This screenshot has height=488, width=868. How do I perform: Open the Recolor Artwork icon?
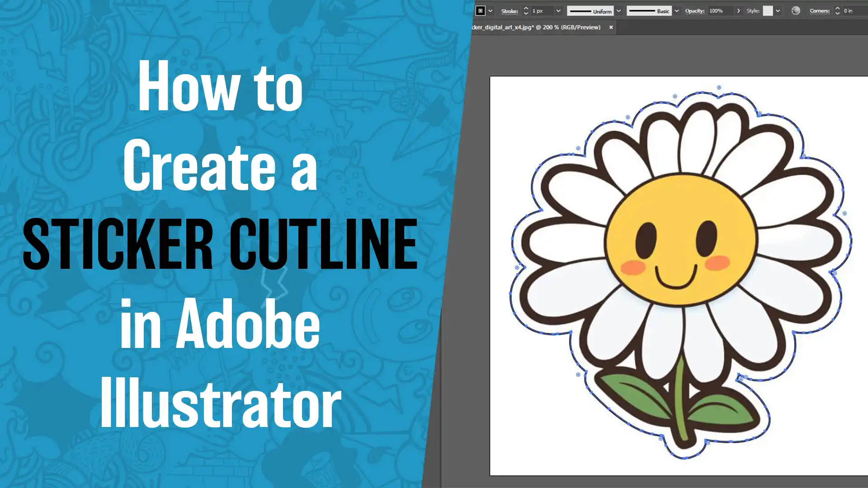(x=796, y=11)
